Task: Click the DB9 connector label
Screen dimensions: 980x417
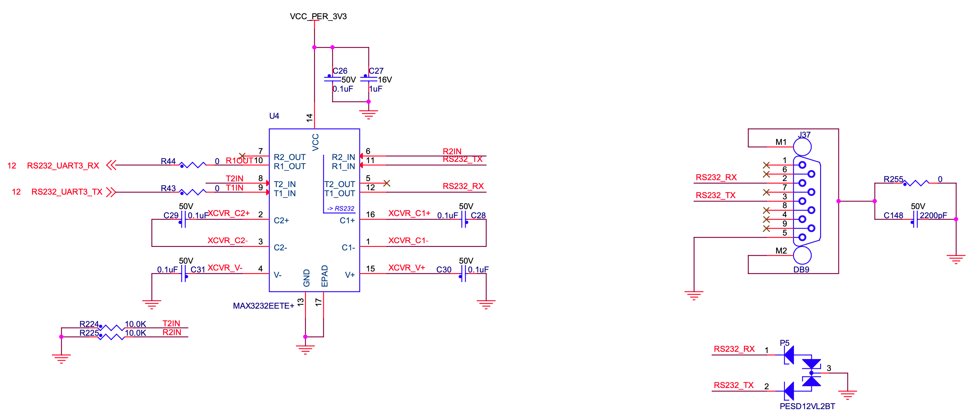Action: [801, 270]
